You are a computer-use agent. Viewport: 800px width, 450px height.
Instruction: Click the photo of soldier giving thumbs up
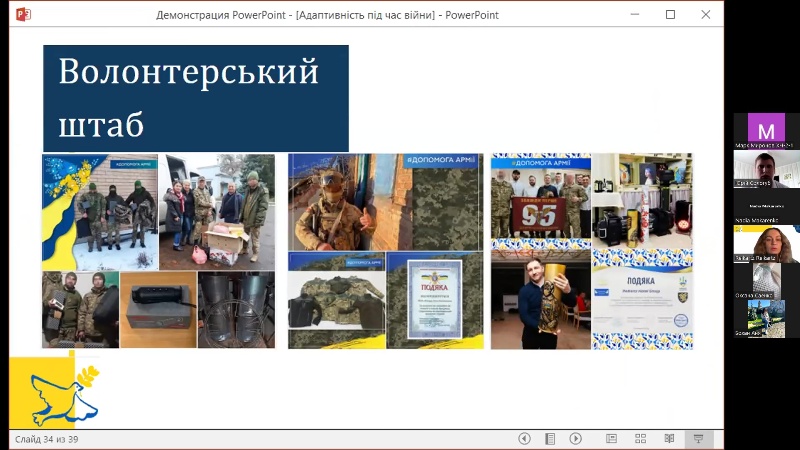point(350,202)
